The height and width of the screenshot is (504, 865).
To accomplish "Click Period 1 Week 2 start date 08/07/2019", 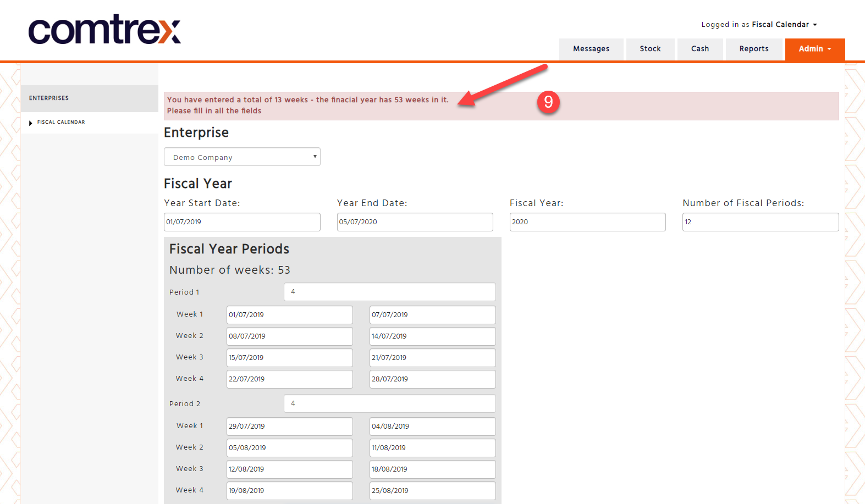I will 290,336.
